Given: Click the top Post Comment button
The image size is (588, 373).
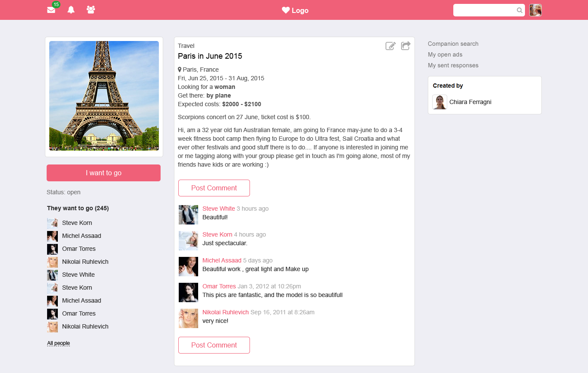Looking at the screenshot, I should point(214,188).
